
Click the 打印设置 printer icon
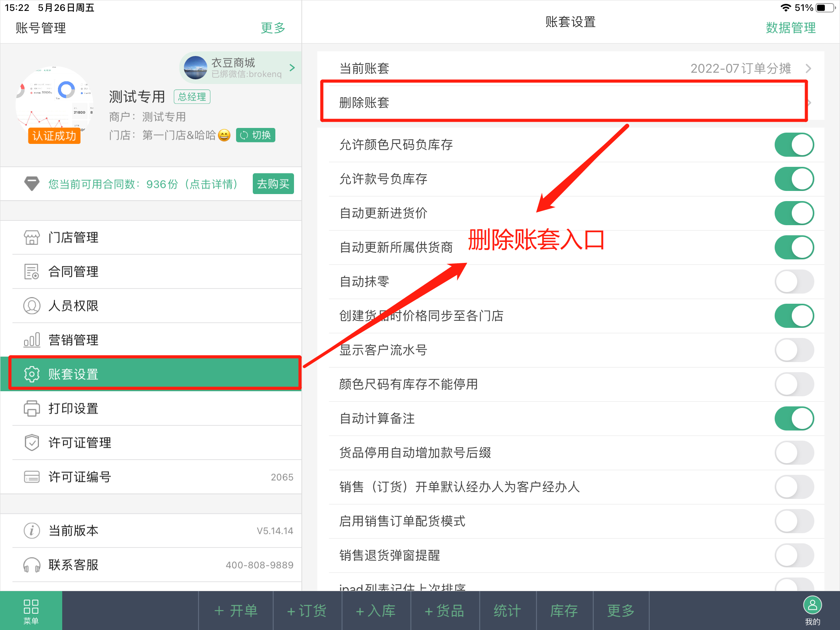point(31,408)
